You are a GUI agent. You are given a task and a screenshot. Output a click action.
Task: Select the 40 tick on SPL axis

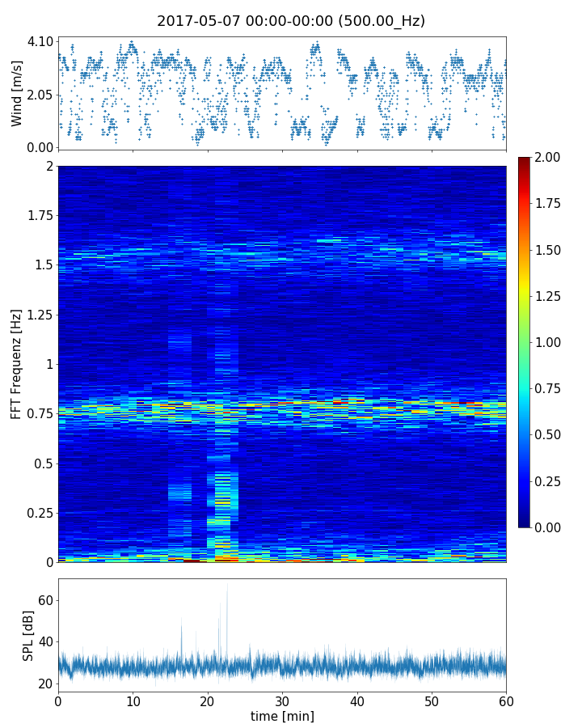coord(45,642)
